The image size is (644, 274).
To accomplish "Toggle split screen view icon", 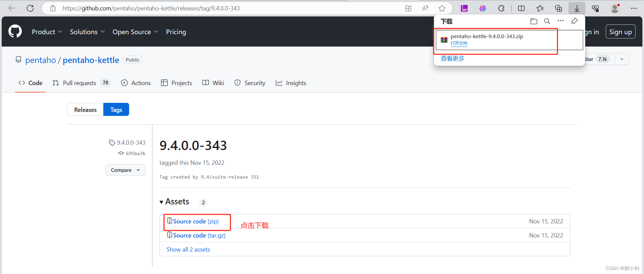I will 521,8.
